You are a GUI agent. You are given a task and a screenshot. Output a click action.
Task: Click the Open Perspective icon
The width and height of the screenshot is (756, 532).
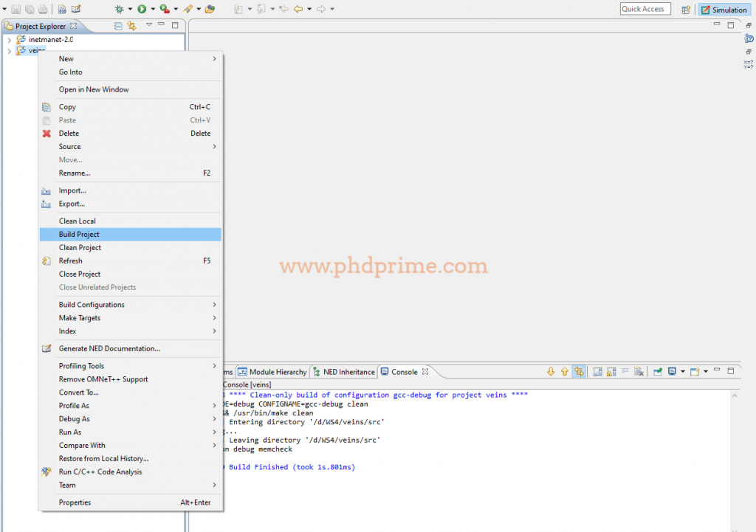click(x=686, y=10)
